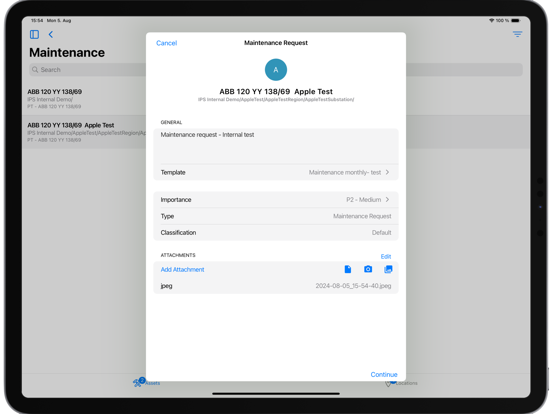The height and width of the screenshot is (414, 552).
Task: Toggle the sidebar panel icon
Action: tap(34, 34)
